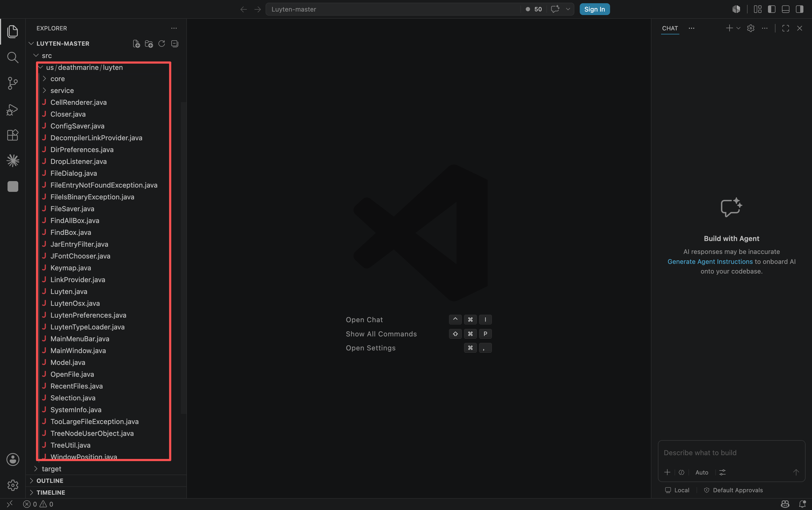The height and width of the screenshot is (510, 812).
Task: Add context with plus in chat input
Action: 667,472
